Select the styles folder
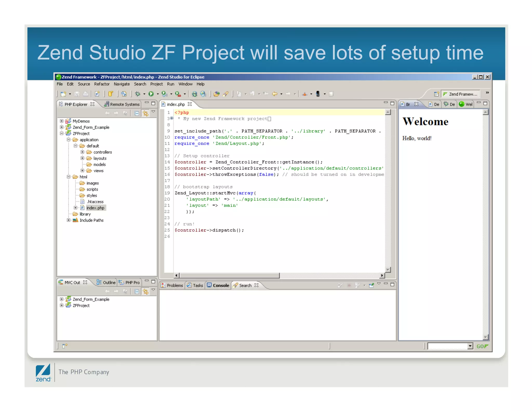The width and height of the screenshot is (532, 411). (x=91, y=195)
